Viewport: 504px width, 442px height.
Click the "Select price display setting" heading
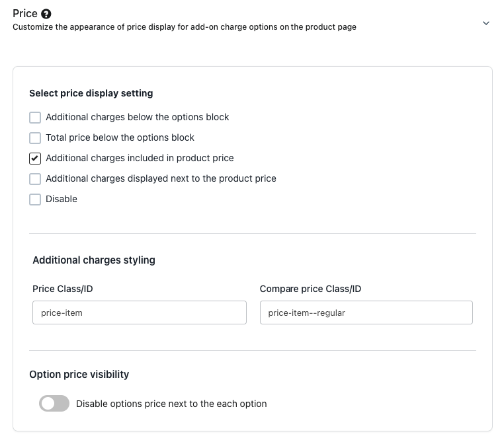pos(91,94)
